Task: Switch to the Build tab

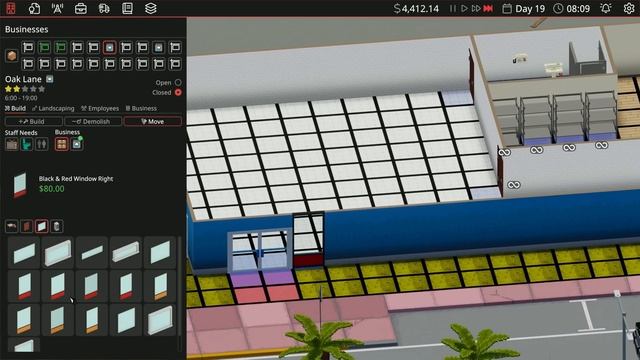Action: [x=15, y=109]
